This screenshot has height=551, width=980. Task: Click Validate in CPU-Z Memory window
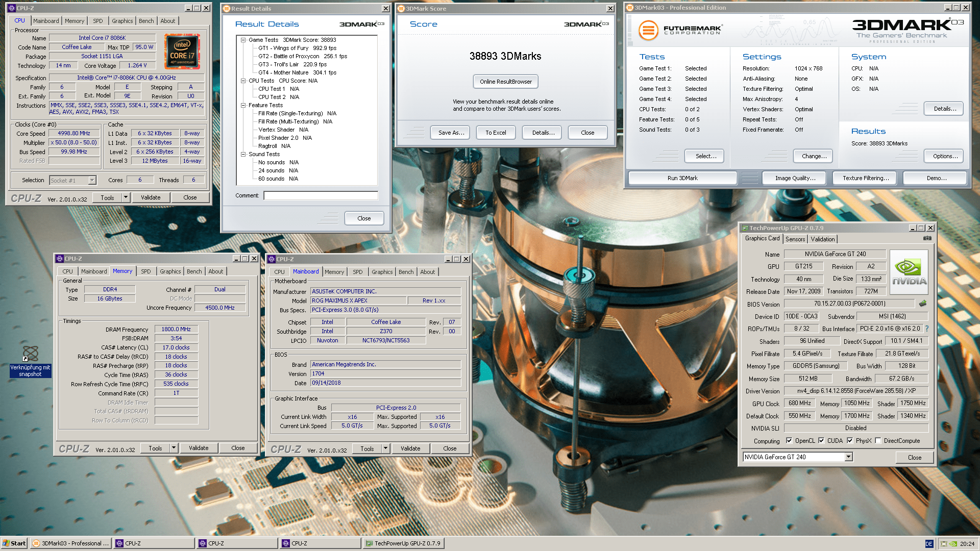pyautogui.click(x=199, y=448)
